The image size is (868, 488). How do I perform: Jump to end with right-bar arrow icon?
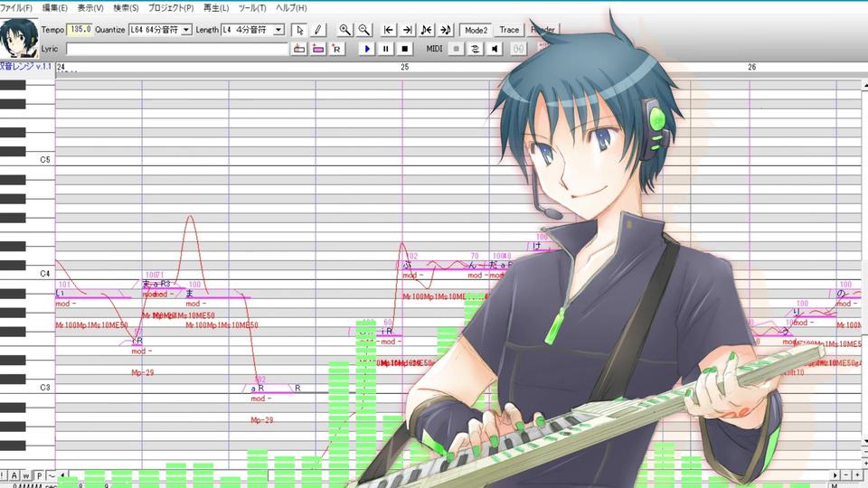(408, 30)
